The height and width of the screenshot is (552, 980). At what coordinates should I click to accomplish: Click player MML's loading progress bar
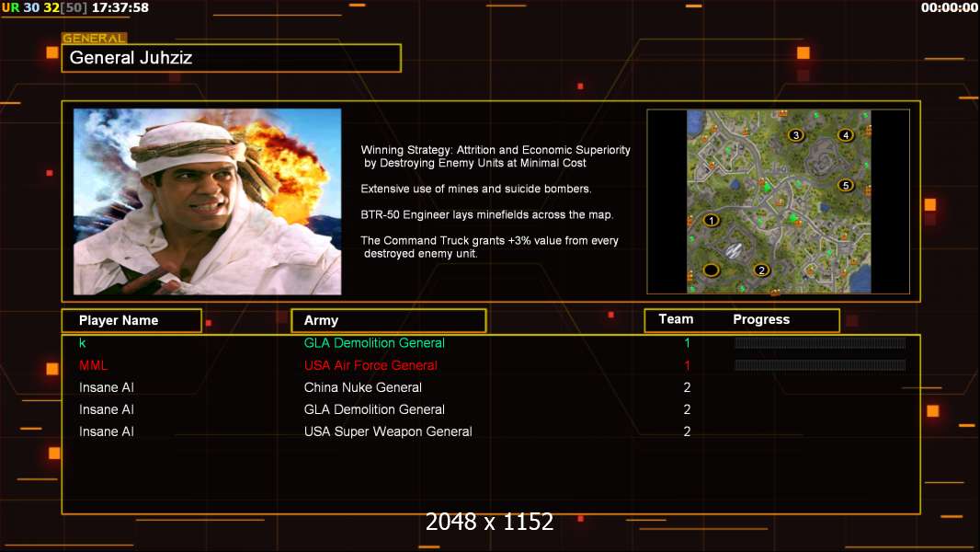point(819,365)
